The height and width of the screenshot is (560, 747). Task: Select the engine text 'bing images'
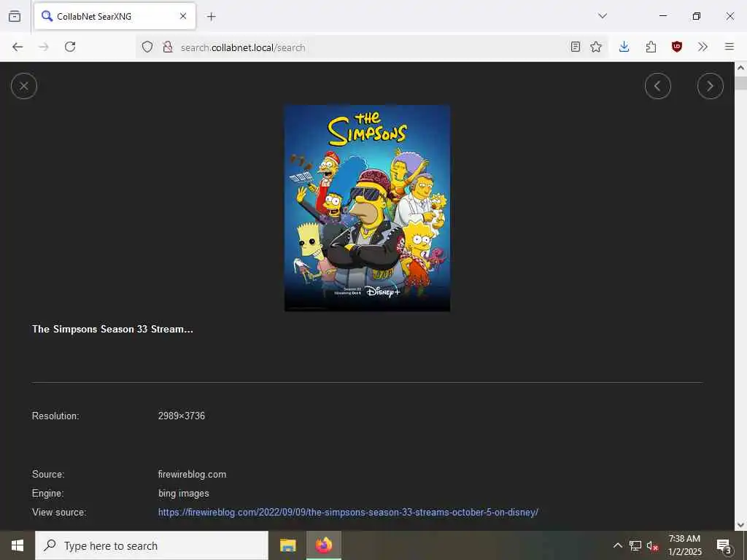pos(183,494)
